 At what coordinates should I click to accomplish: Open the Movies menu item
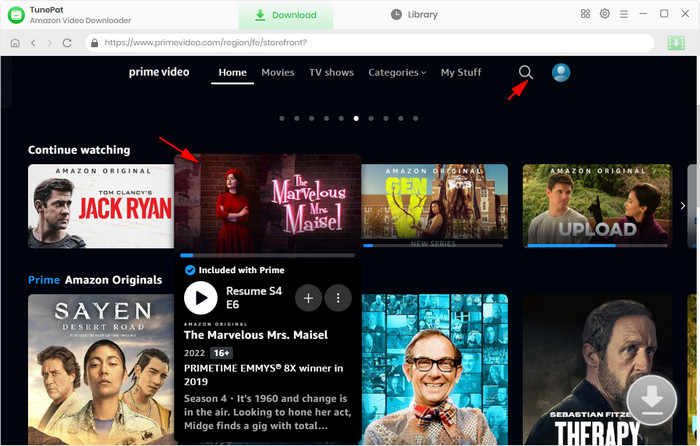coord(278,72)
